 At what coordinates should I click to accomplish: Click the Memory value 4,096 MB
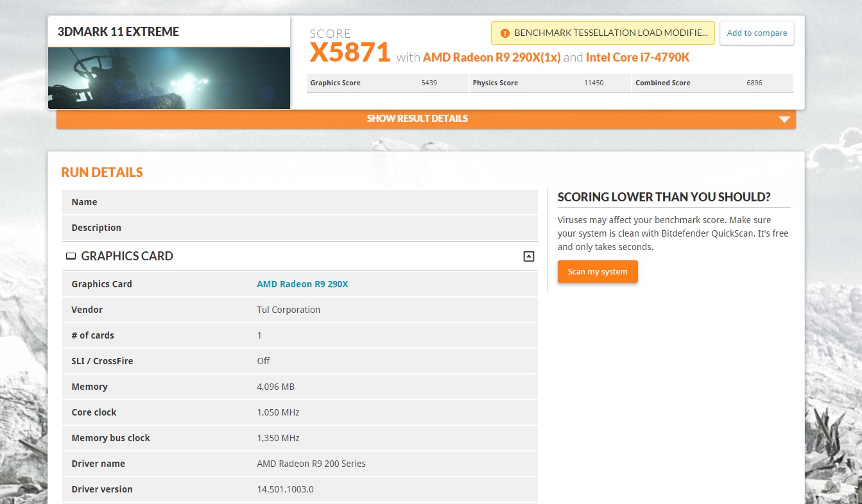(275, 387)
